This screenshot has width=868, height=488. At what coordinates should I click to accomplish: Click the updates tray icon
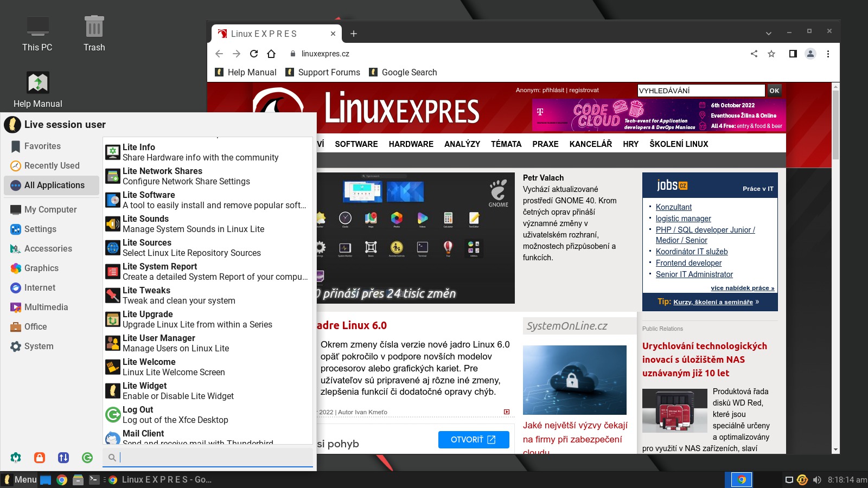coord(802,480)
